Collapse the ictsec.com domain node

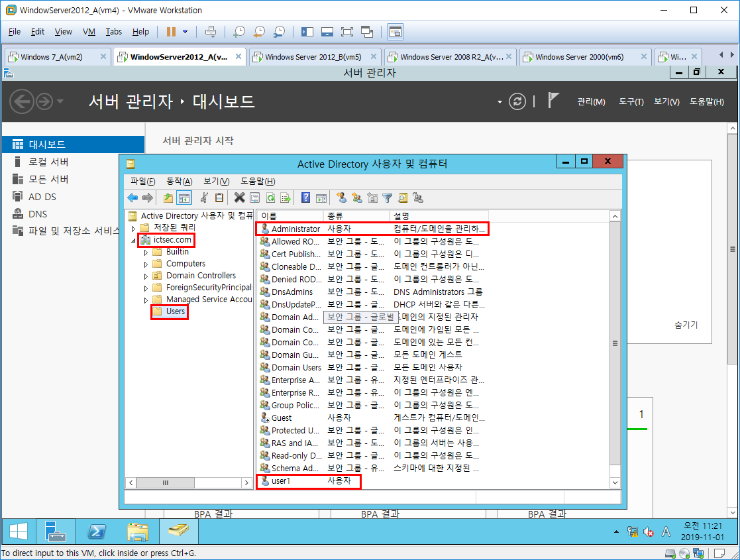(134, 241)
